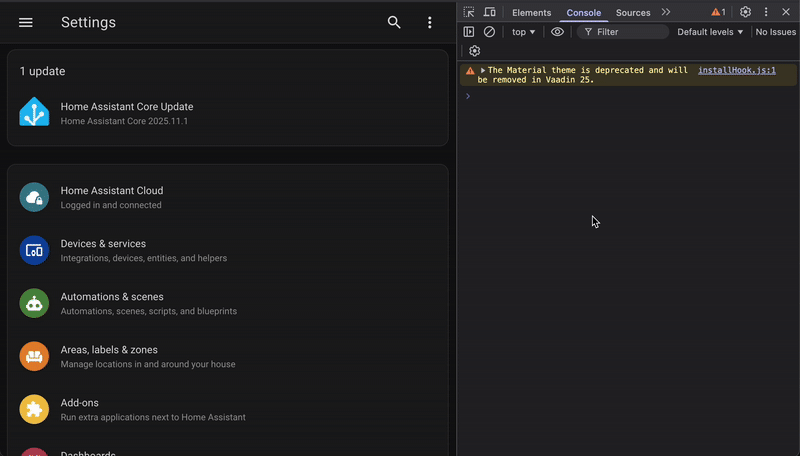Open console settings gear below the toolbar
The image size is (800, 456).
(474, 51)
